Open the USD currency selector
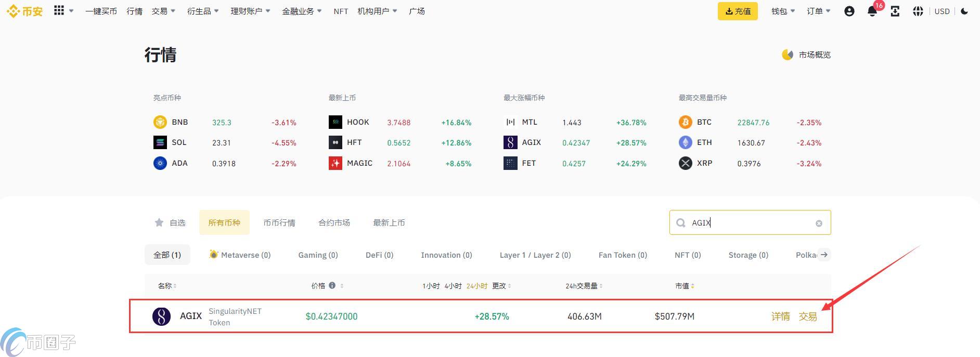 [x=942, y=11]
